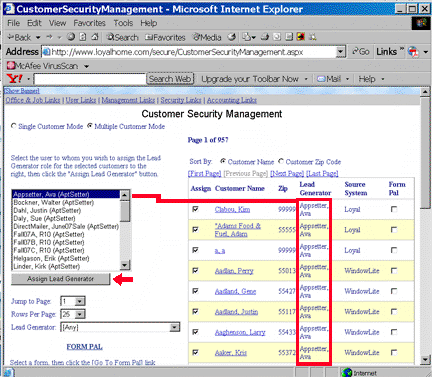Open the Tools menu
Image resolution: width=432 pixels, height=377 pixels.
coord(123,23)
